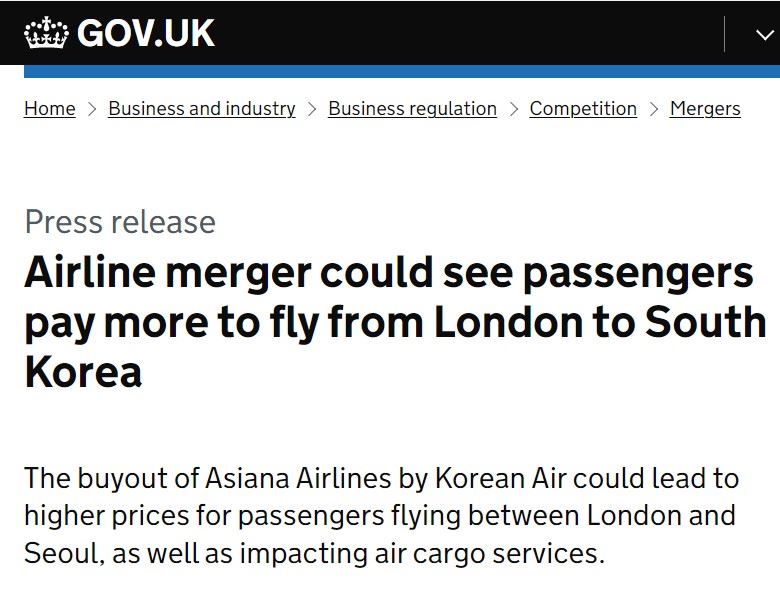Viewport: 780px width, 611px height.
Task: Click the GOV.UK wordmark in header
Action: 146,33
